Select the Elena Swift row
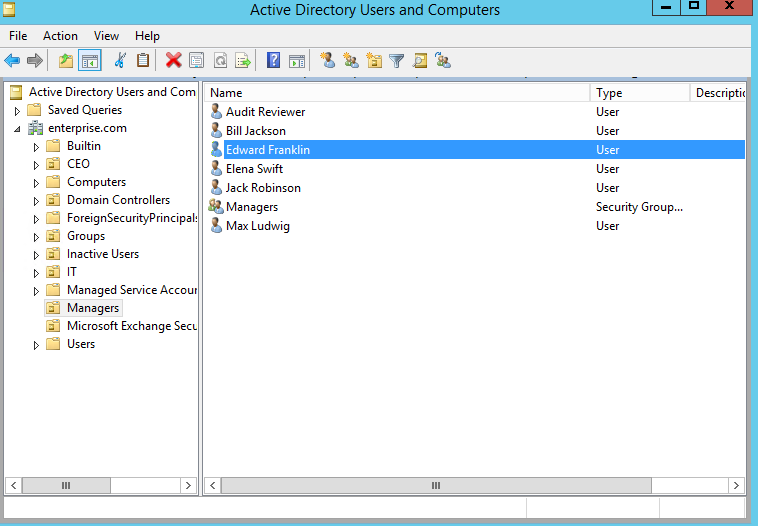Image resolution: width=758 pixels, height=526 pixels. pyautogui.click(x=475, y=169)
